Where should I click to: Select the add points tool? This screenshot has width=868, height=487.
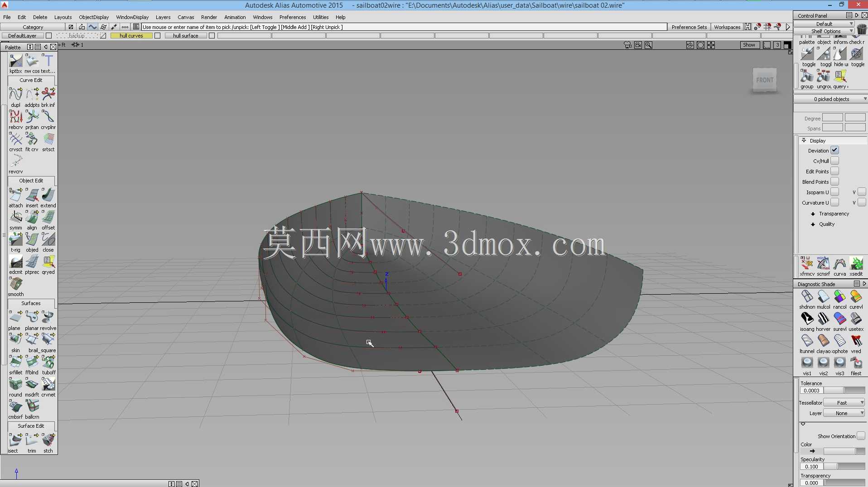click(32, 94)
